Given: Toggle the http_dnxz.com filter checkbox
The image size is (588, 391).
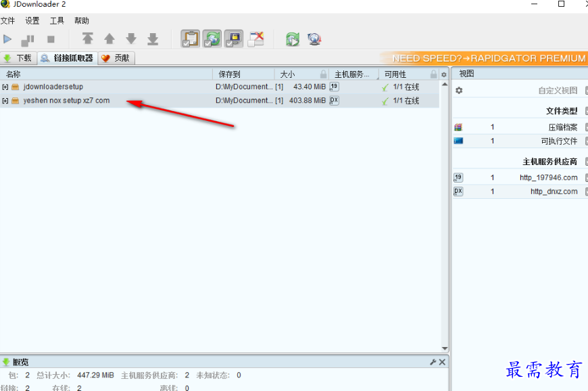Looking at the screenshot, I should pyautogui.click(x=586, y=191).
